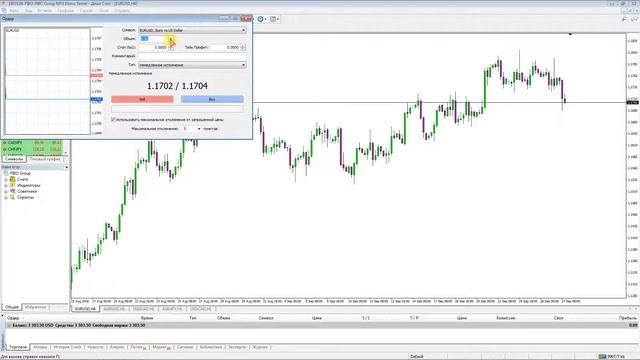Click the balance summary row in terminal
The image size is (640, 360).
pyautogui.click(x=322, y=325)
